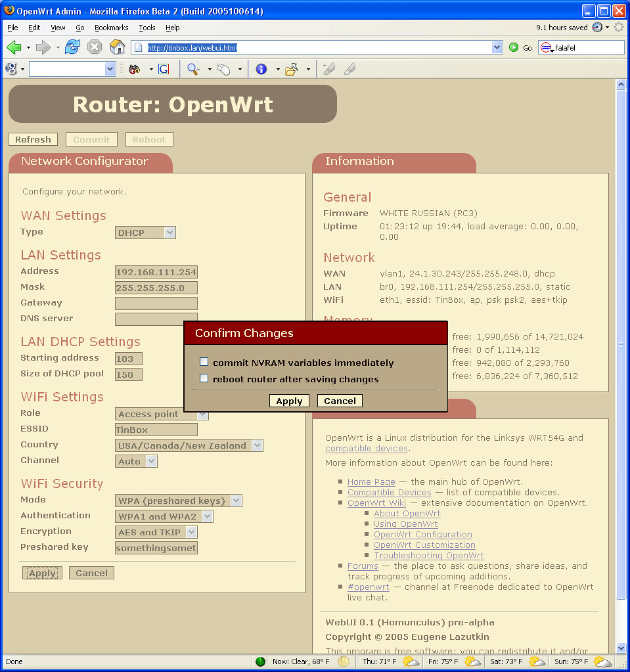Click the mouse icon in the toolbar
The height and width of the screenshot is (672, 630).
click(x=223, y=69)
